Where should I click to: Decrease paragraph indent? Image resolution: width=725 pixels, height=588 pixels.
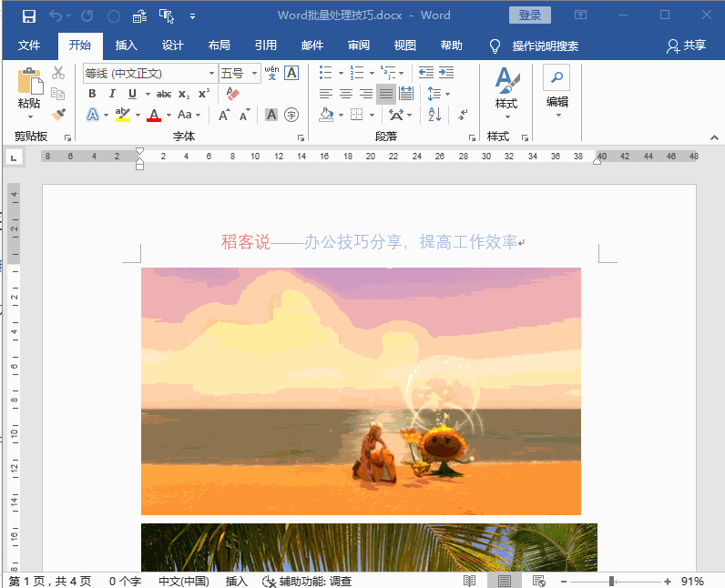click(x=426, y=73)
